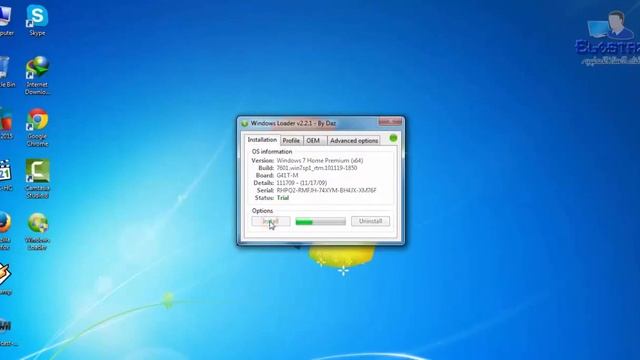Open the Skype desktop shortcut
Image resolution: width=640 pixels, height=360 pixels.
37,20
